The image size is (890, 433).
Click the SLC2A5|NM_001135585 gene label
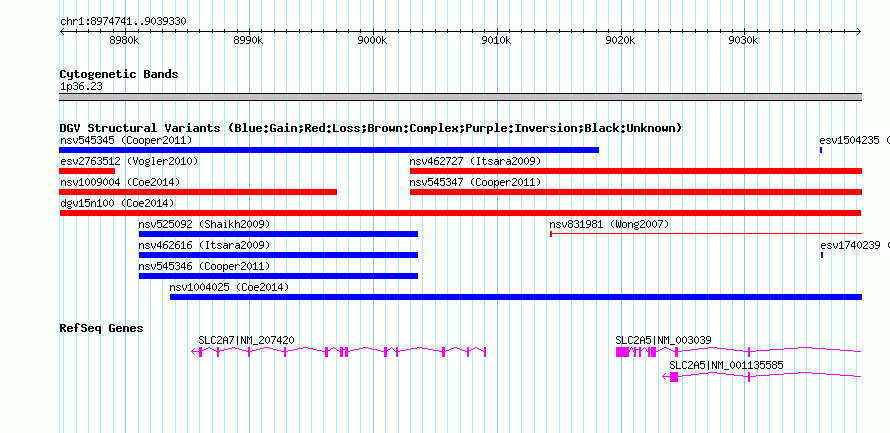[x=726, y=365]
